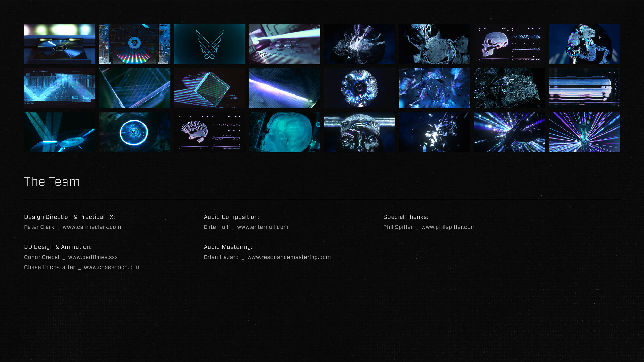Select the teal wing logo thumbnail

(209, 44)
